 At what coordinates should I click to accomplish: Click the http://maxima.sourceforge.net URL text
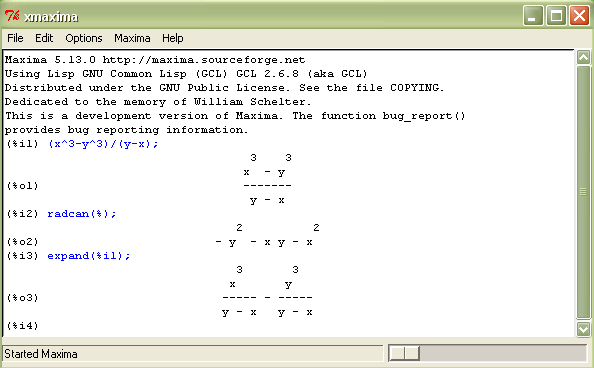204,60
